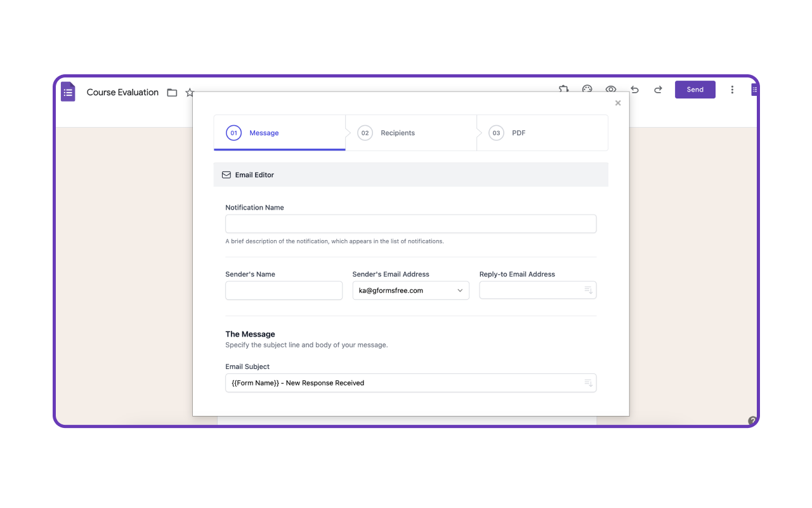Click the Send button

point(695,89)
